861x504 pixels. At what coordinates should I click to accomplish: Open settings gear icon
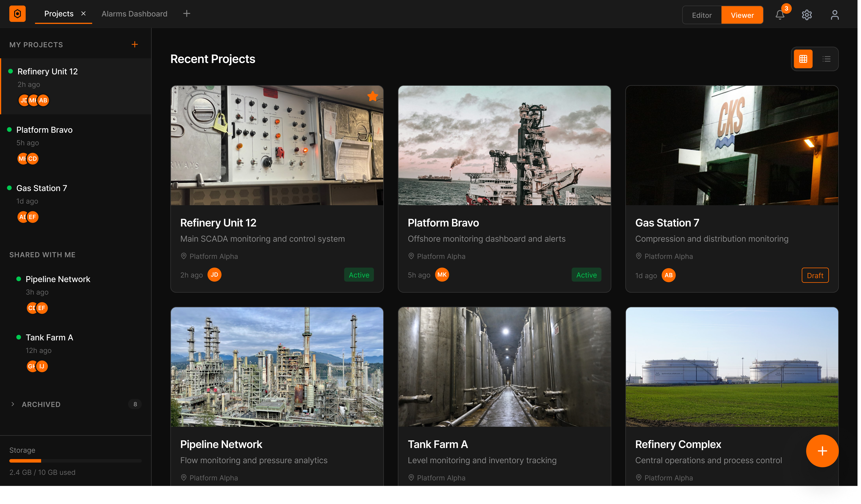pyautogui.click(x=807, y=15)
